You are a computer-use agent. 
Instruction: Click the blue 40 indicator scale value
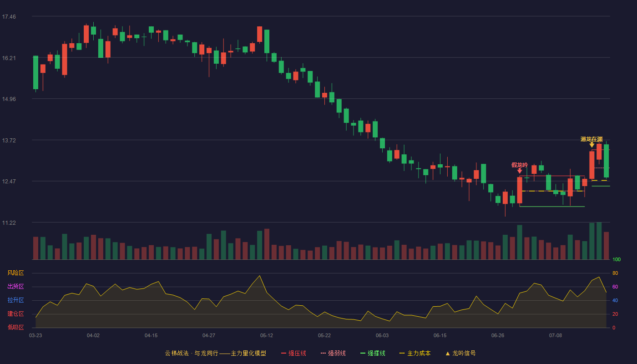click(615, 300)
